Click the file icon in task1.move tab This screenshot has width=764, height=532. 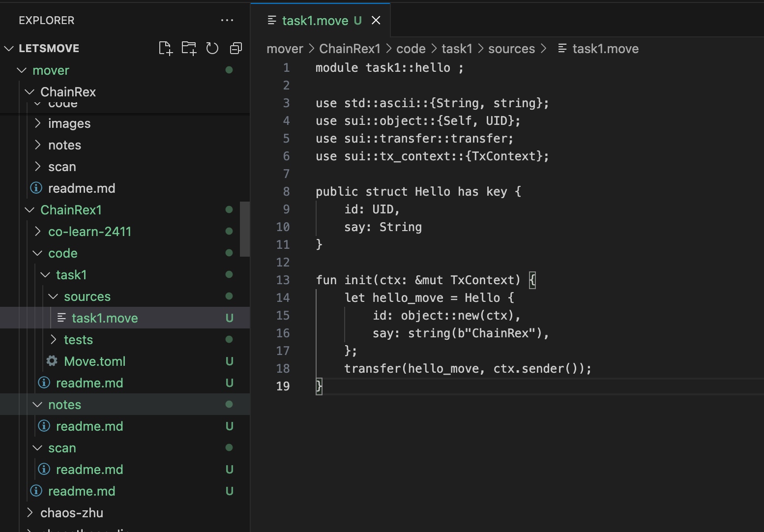(x=272, y=20)
